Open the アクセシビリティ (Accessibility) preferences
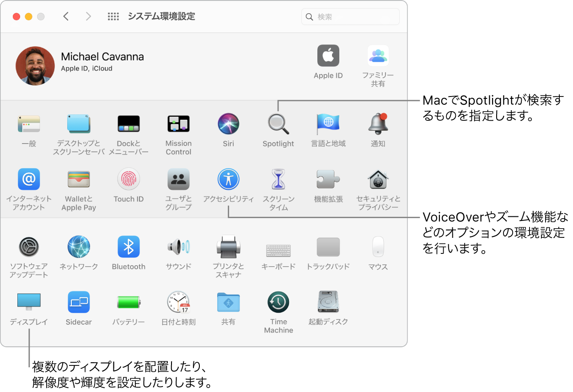Screen dimensions: 573x392 [228, 179]
